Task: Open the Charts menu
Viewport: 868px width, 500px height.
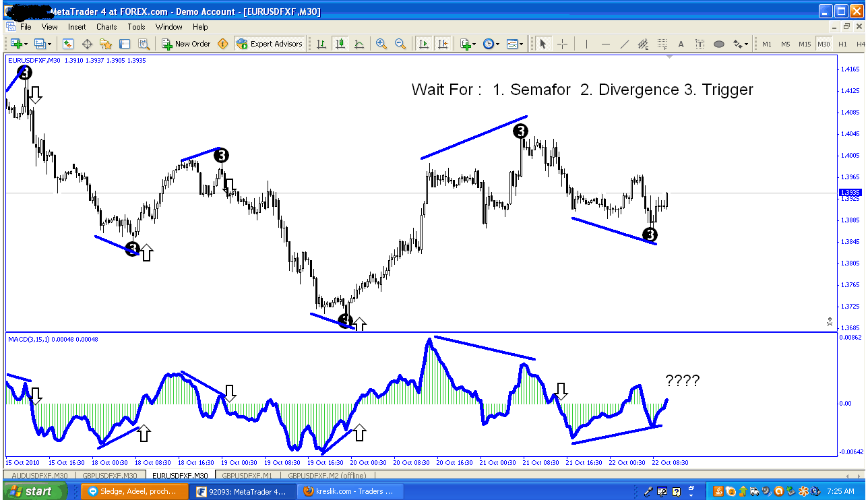Action: (x=106, y=27)
